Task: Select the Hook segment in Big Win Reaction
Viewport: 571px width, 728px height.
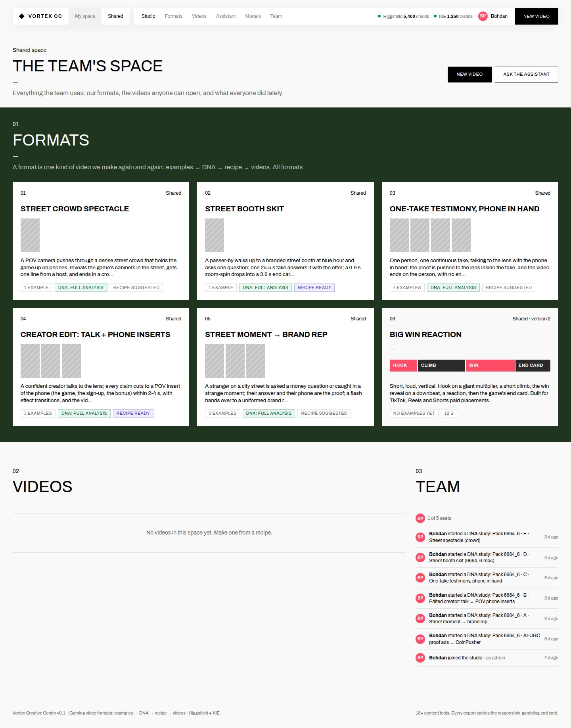Action: pyautogui.click(x=403, y=366)
